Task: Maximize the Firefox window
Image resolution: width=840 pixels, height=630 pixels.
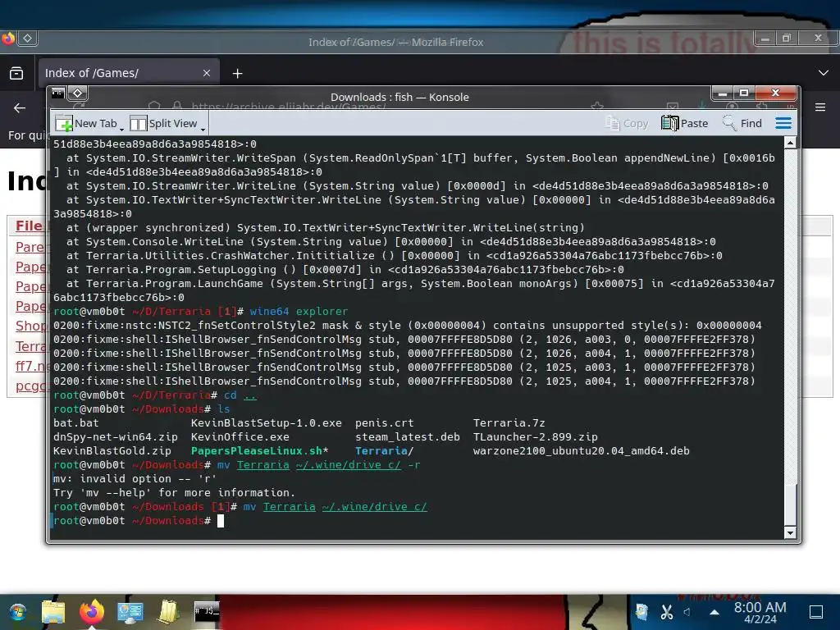Action: pos(787,38)
